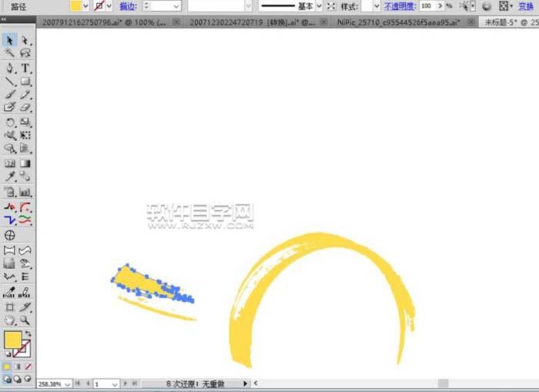
Task: Select the Column Graph tool
Action: (25, 192)
